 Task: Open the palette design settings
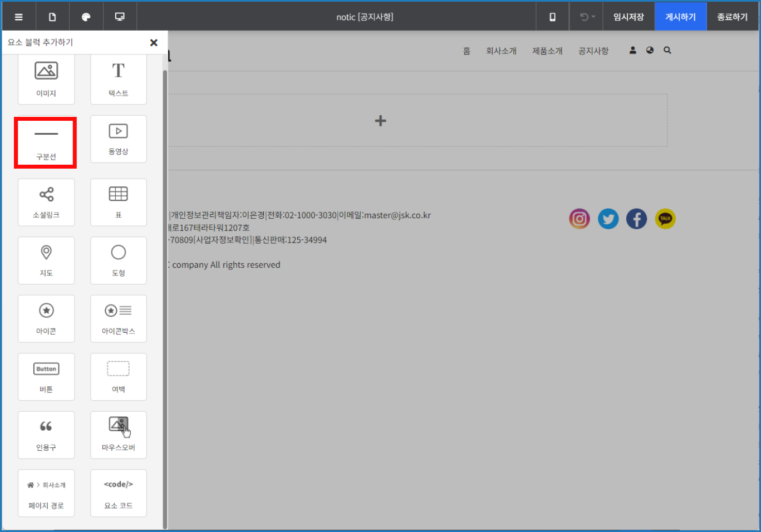pyautogui.click(x=86, y=17)
